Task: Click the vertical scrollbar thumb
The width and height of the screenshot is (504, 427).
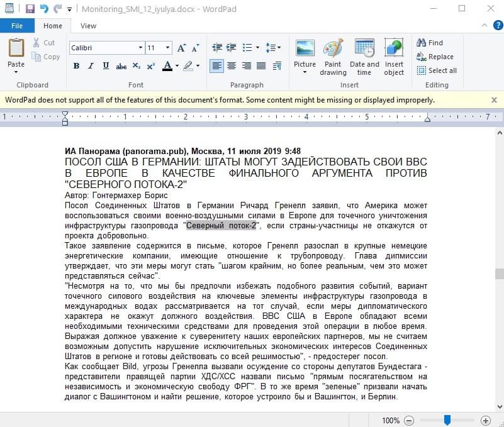Action: coord(500,274)
